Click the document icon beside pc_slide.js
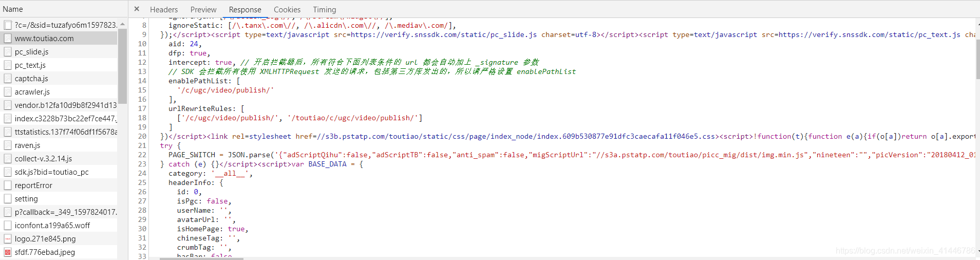 (8, 51)
